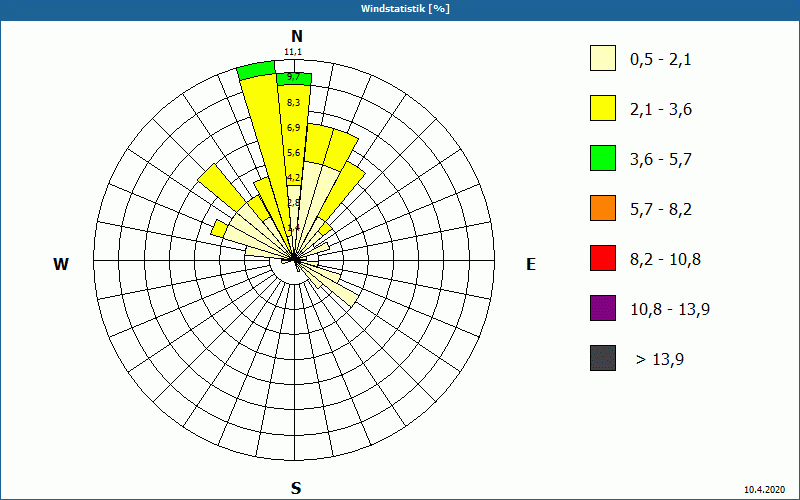The width and height of the screenshot is (800, 500).
Task: Click the 9,7 ring scale value
Action: 293,78
